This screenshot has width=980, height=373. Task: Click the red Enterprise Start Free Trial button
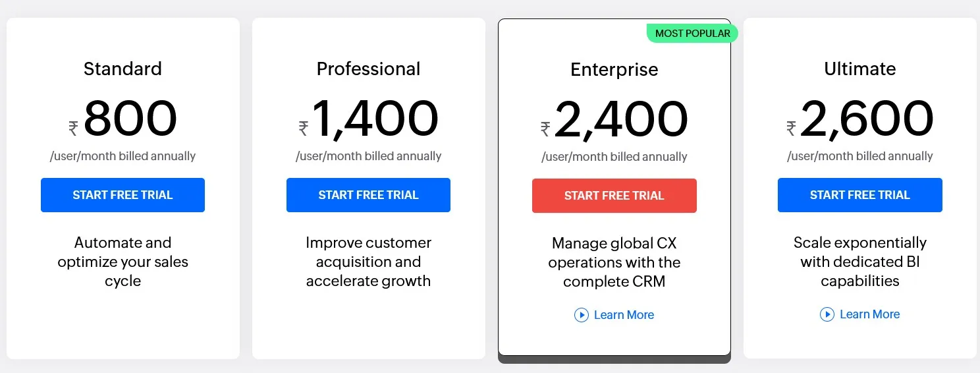point(614,196)
